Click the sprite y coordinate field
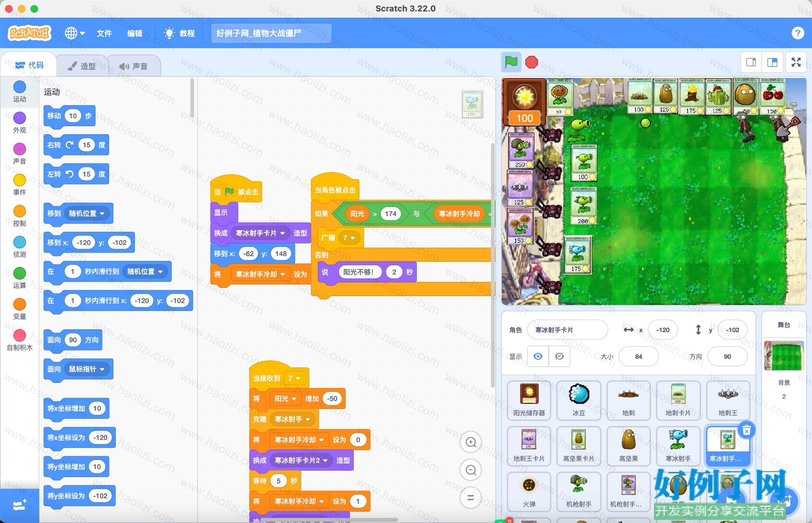 coord(732,330)
